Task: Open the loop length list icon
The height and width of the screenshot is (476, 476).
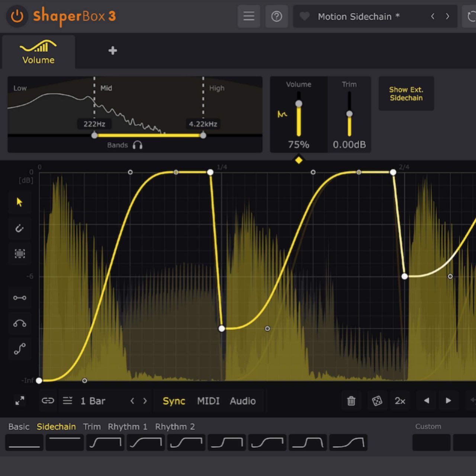Action: (x=68, y=401)
